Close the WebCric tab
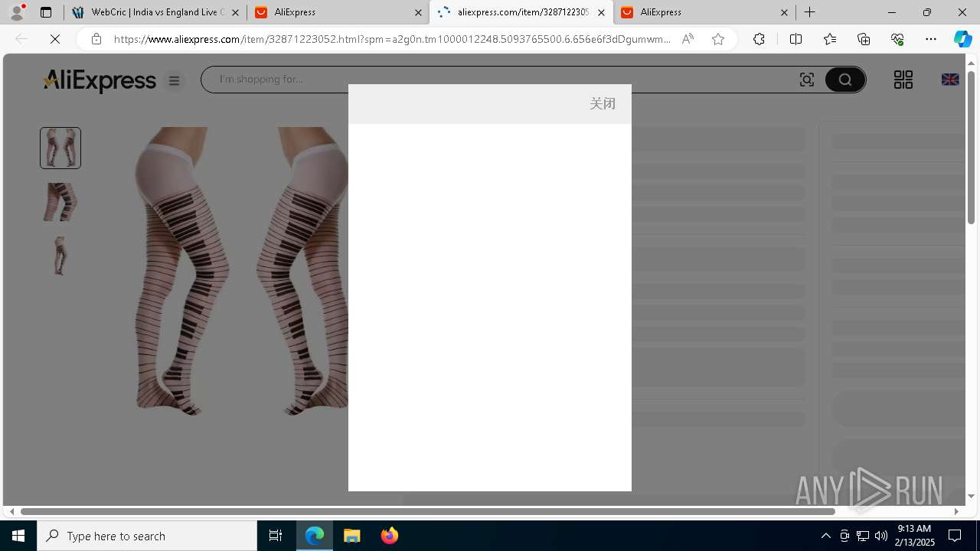The image size is (980, 551). pos(235,12)
